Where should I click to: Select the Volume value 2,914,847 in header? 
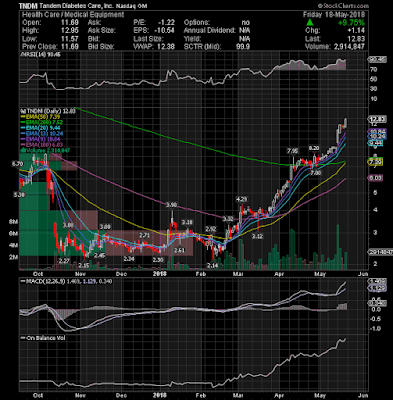[x=349, y=47]
